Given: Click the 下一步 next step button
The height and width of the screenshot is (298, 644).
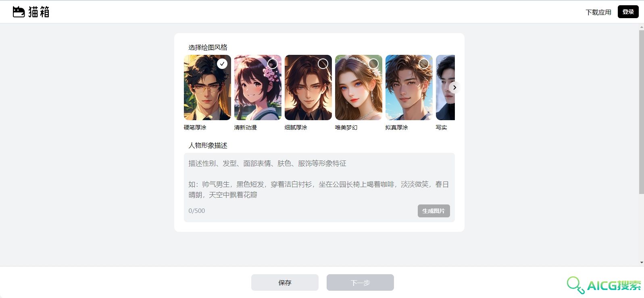Looking at the screenshot, I should (360, 283).
